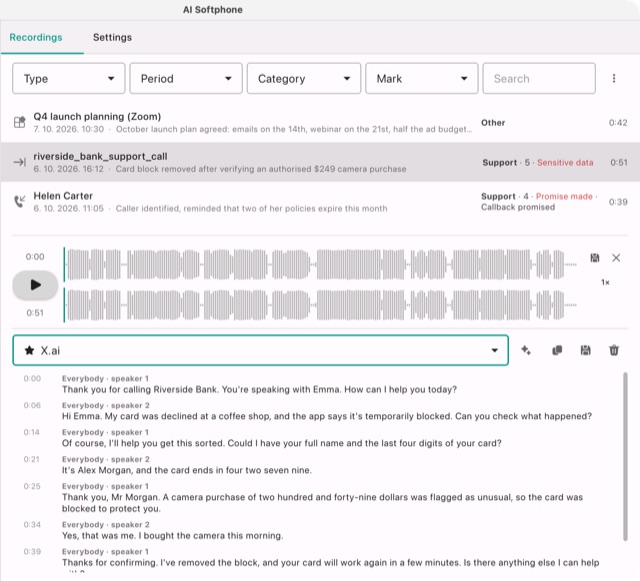This screenshot has height=581, width=640.
Task: Open the Settings tab
Action: point(112,37)
